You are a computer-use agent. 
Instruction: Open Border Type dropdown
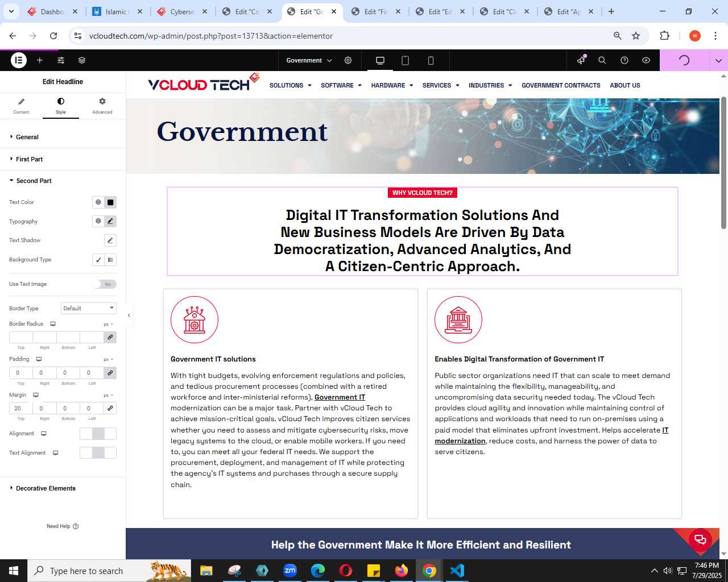pyautogui.click(x=89, y=308)
